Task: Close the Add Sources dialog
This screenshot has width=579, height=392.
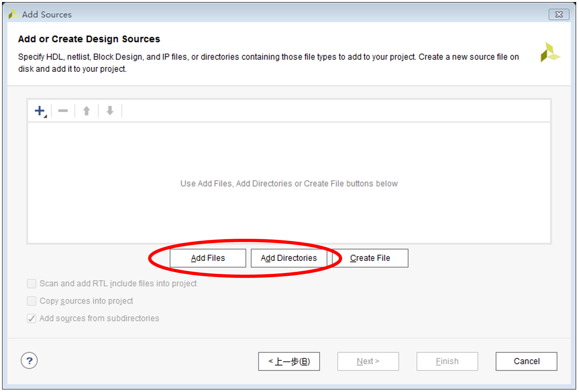Action: point(559,15)
